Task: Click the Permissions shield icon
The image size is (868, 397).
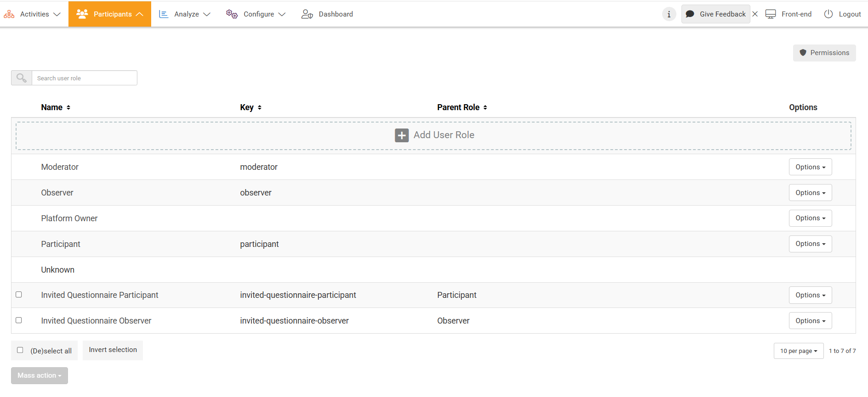Action: pyautogui.click(x=803, y=53)
